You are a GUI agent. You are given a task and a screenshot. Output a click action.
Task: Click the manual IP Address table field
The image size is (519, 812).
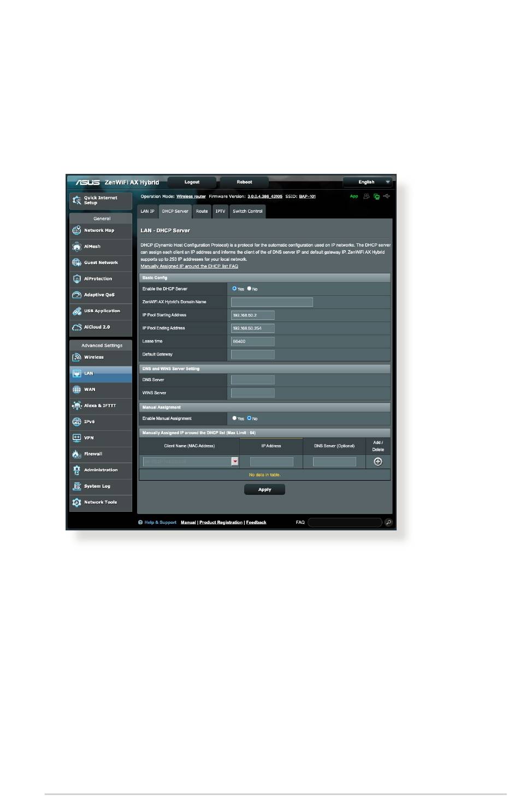coord(272,462)
